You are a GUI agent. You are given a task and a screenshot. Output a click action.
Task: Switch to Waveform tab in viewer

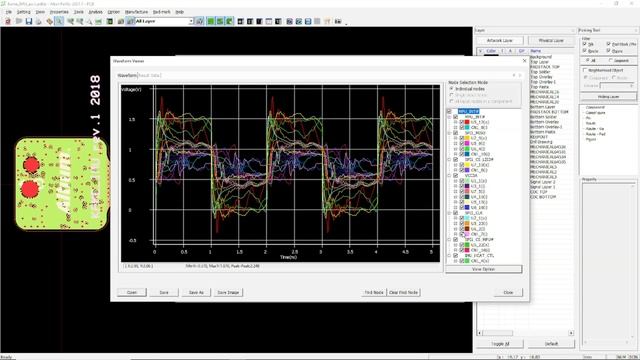(127, 76)
